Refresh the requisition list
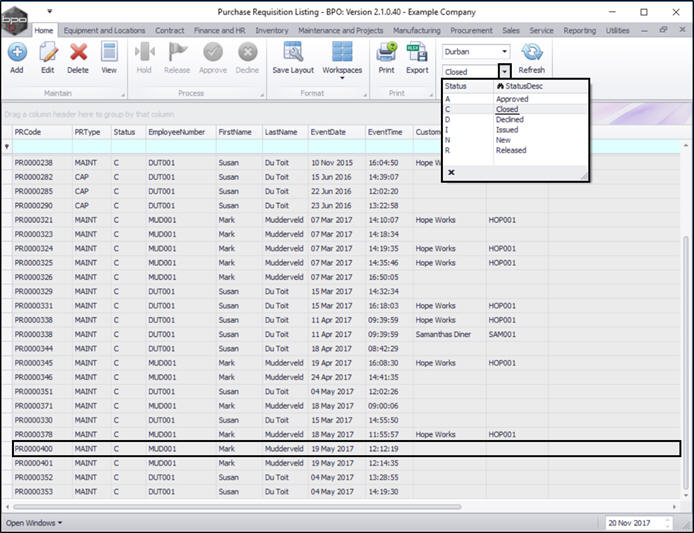 [x=531, y=56]
